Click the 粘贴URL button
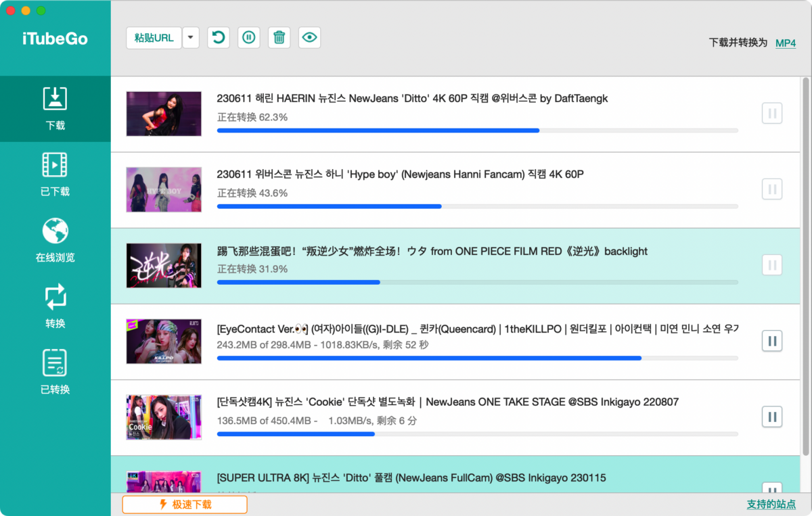This screenshot has width=812, height=516. [154, 38]
